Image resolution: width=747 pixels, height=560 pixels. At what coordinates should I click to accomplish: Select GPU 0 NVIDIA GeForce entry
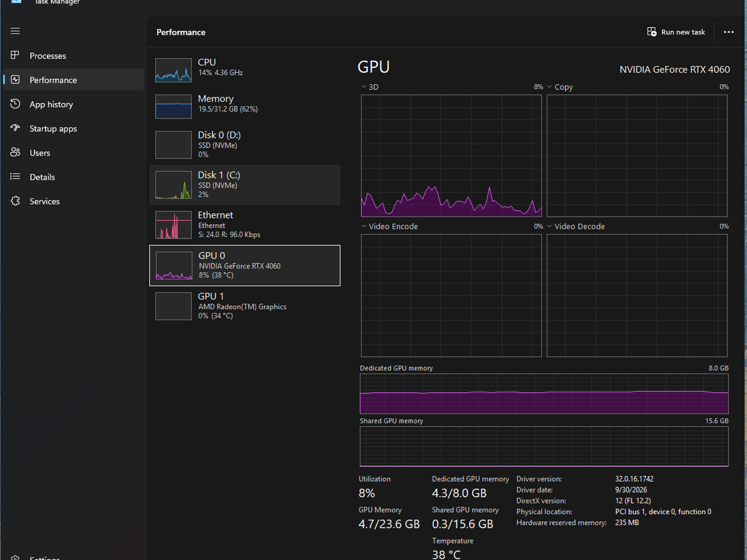point(245,265)
